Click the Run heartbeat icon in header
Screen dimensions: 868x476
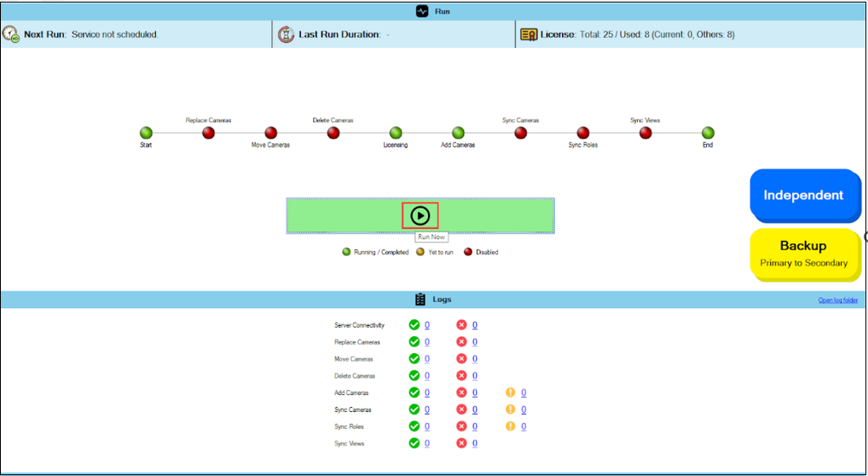pyautogui.click(x=423, y=11)
